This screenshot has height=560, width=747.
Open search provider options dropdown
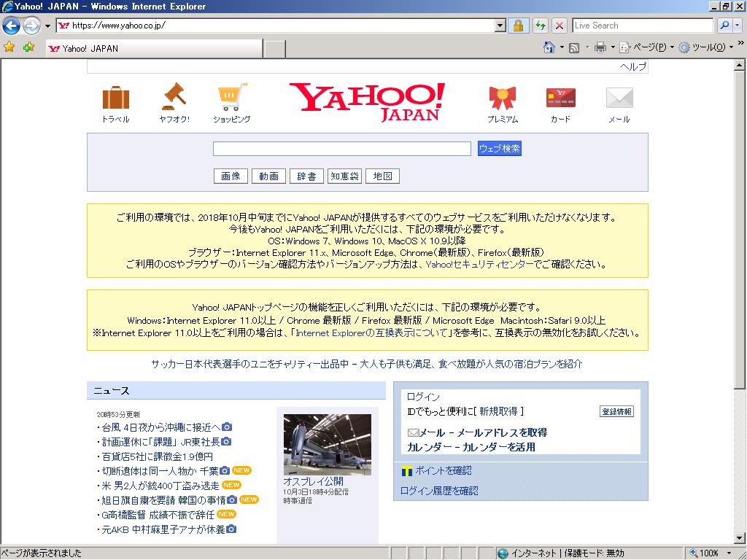[x=738, y=26]
